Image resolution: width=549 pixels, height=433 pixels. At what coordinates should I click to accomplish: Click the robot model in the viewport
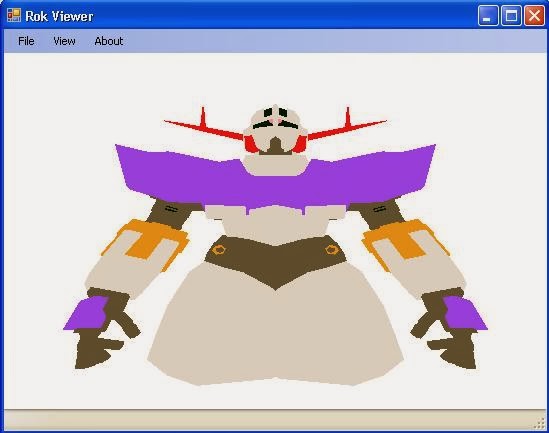(x=275, y=245)
